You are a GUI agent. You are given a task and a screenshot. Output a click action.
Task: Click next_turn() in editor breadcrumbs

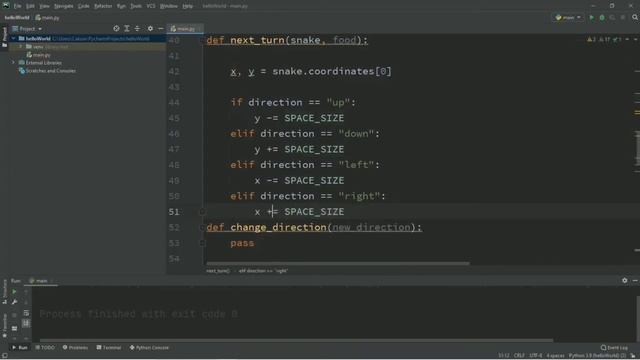tap(218, 271)
